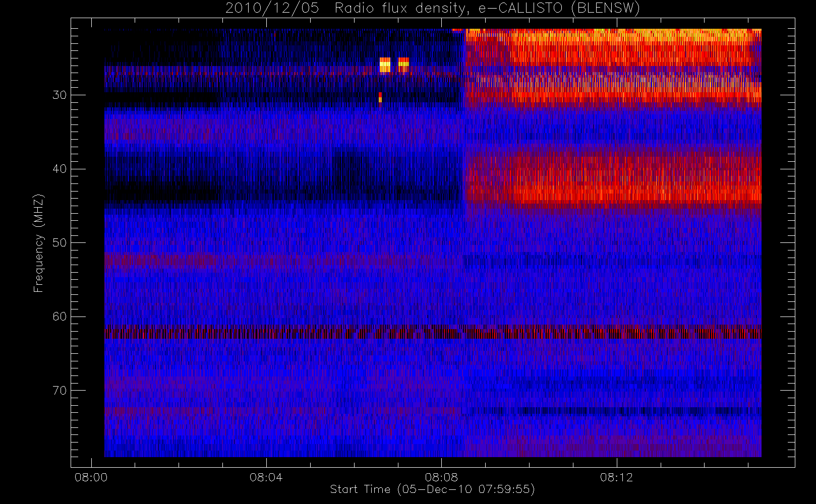Click the plot title '2010/12/05 Radio flux density'
This screenshot has height=504, width=816.
[x=432, y=8]
